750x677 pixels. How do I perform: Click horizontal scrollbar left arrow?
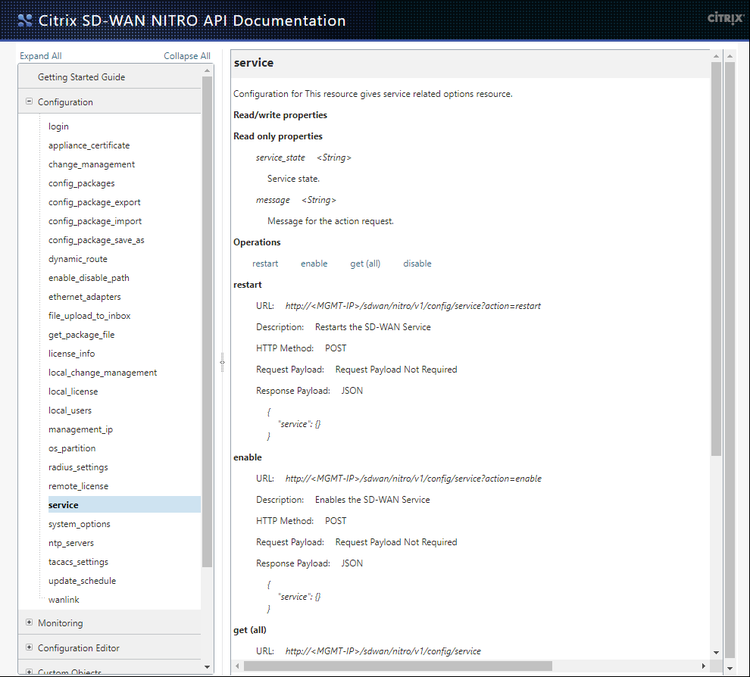(238, 666)
